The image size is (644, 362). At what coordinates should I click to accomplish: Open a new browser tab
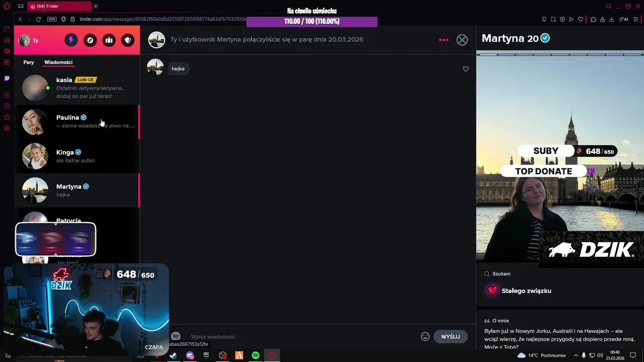(96, 6)
